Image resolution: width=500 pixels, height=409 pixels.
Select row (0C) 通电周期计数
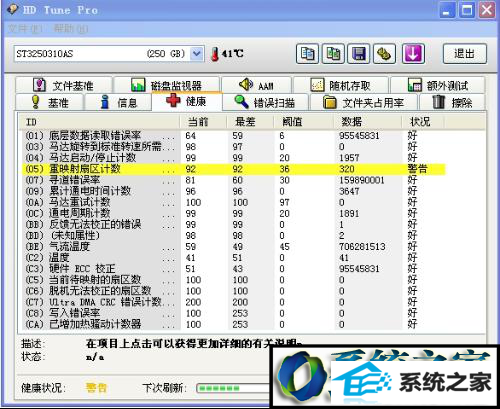coord(233,213)
